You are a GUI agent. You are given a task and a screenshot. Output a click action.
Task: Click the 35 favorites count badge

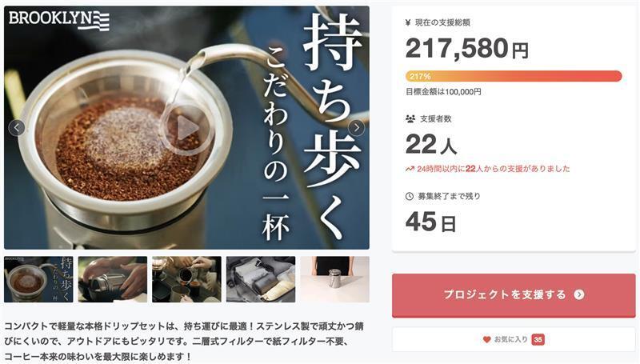coord(538,339)
